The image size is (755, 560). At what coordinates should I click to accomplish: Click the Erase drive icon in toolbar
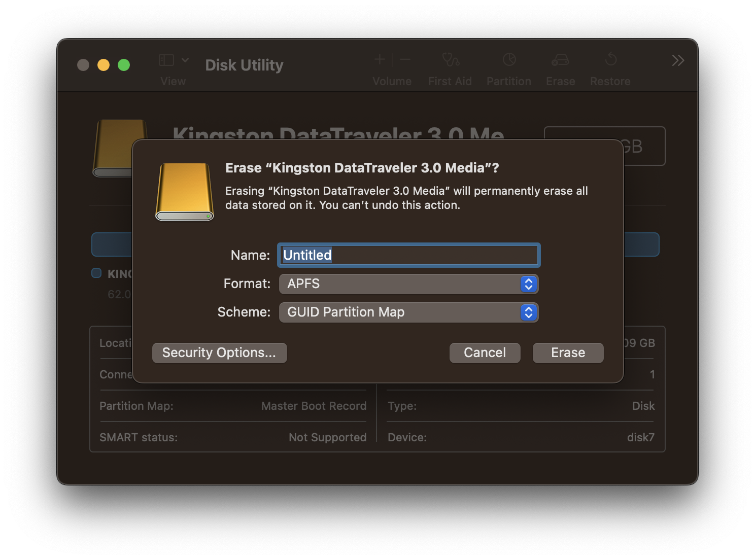[560, 60]
